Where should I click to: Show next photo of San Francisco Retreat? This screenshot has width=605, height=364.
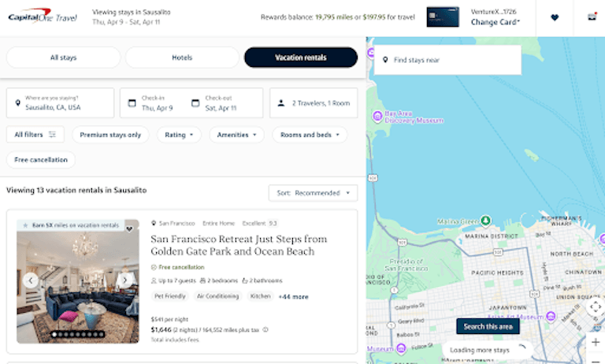click(x=124, y=280)
